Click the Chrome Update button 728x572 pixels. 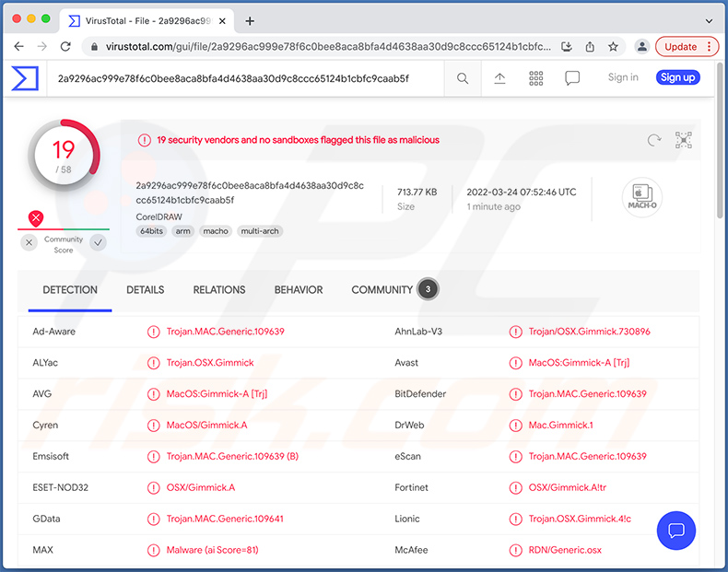[x=687, y=46]
